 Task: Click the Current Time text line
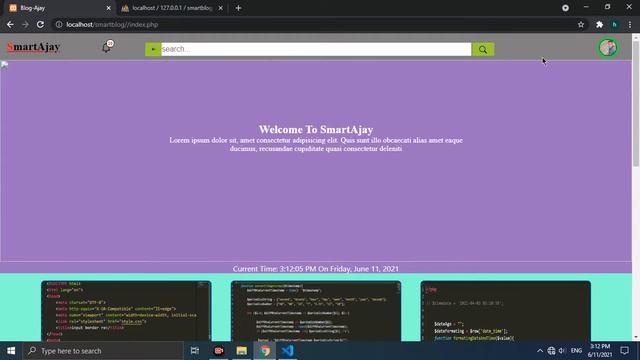point(316,269)
